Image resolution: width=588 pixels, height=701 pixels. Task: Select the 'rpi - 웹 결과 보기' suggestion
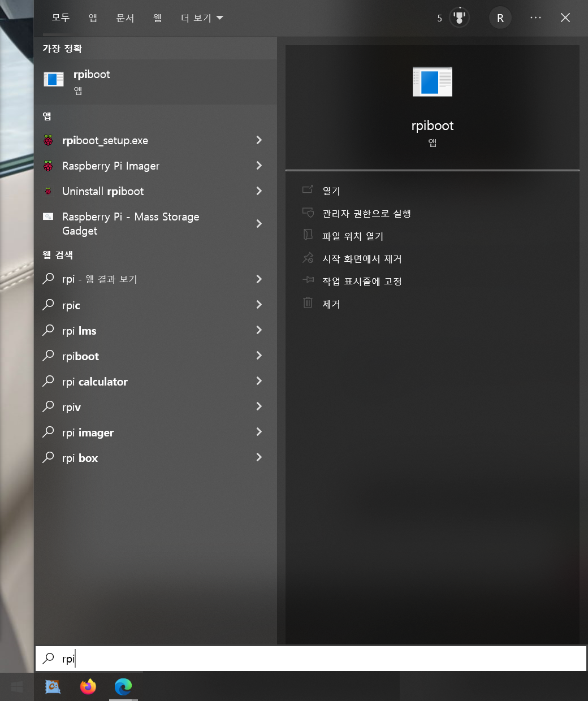tap(155, 279)
